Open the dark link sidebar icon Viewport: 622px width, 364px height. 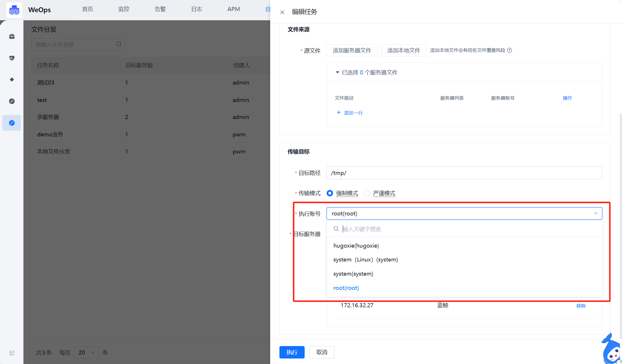pyautogui.click(x=12, y=101)
